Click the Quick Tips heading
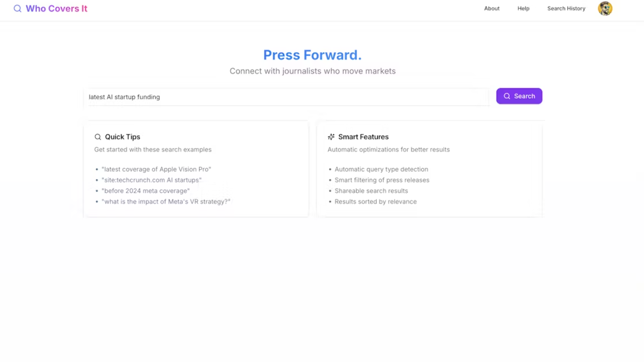The width and height of the screenshot is (644, 362). (x=122, y=137)
